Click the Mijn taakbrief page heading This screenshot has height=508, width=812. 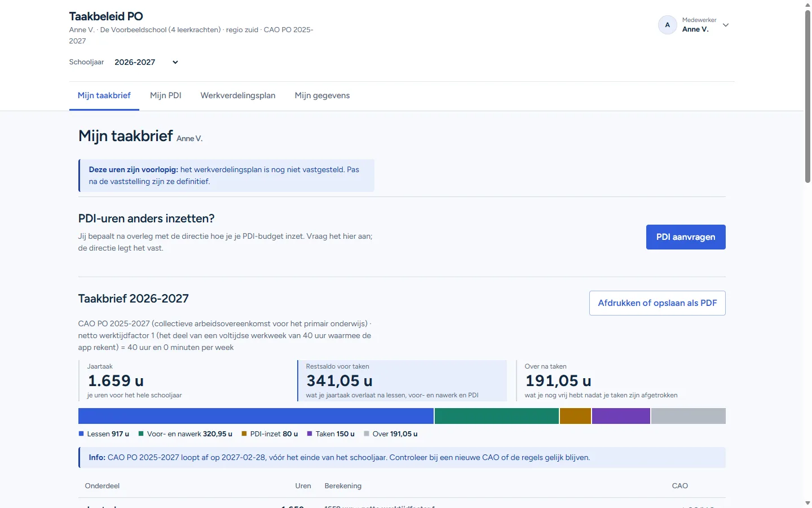point(126,136)
